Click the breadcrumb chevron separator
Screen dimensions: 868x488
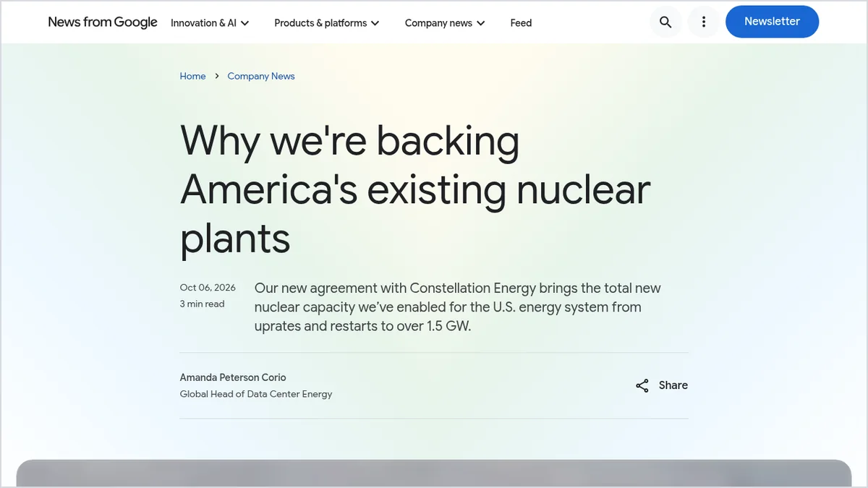tap(216, 76)
